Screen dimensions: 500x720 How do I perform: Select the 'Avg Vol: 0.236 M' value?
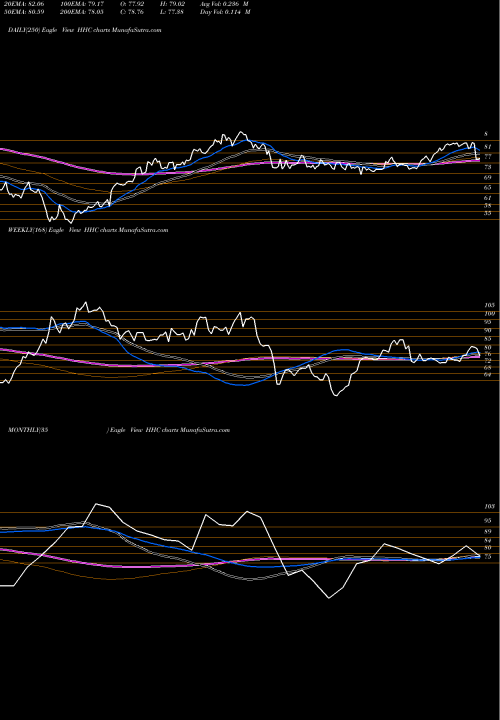point(225,4)
